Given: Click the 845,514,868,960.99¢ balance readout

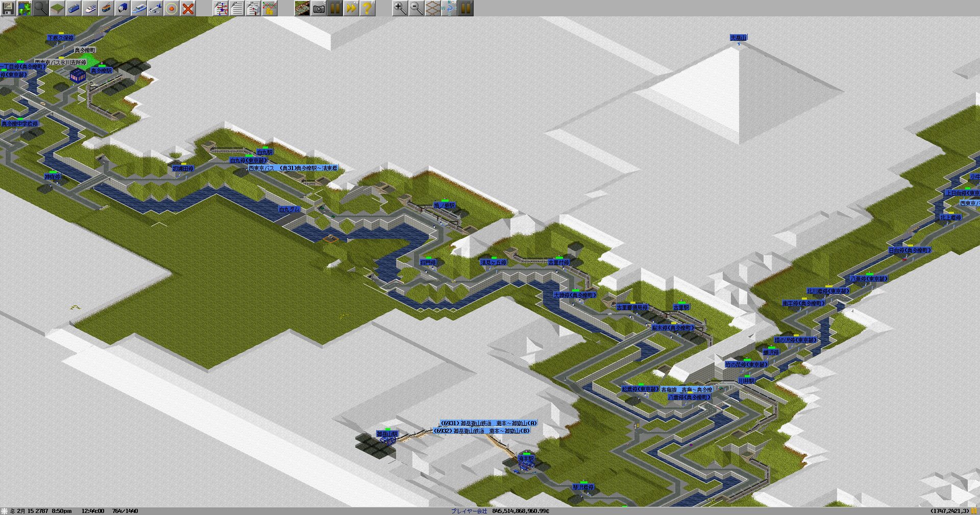Looking at the screenshot, I should [521, 511].
